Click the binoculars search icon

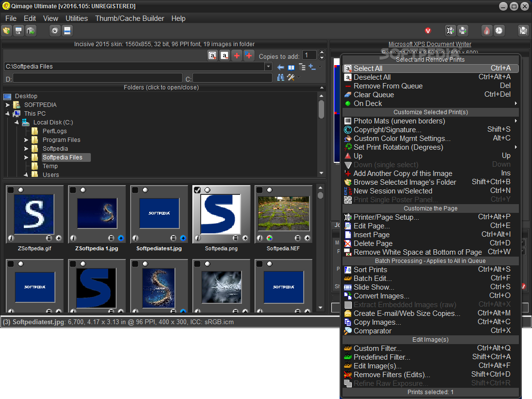coord(281,78)
